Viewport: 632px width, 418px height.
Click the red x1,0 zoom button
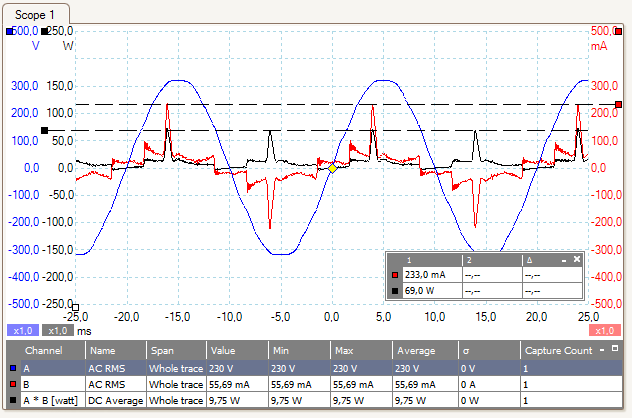[x=605, y=330]
